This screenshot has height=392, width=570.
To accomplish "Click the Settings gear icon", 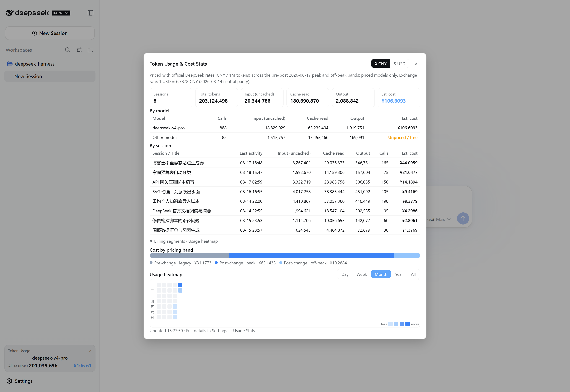I will coord(9,381).
